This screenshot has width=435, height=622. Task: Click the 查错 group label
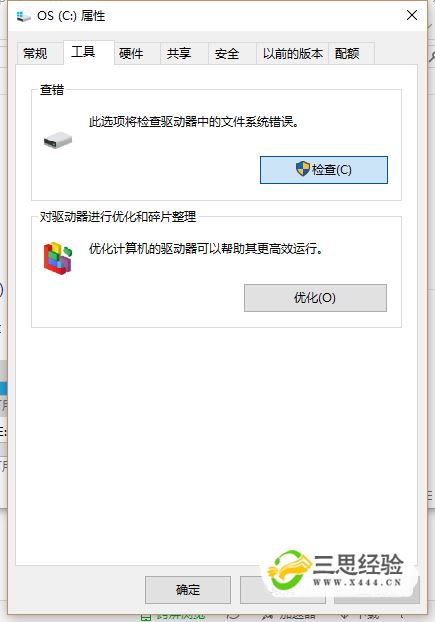click(x=52, y=90)
